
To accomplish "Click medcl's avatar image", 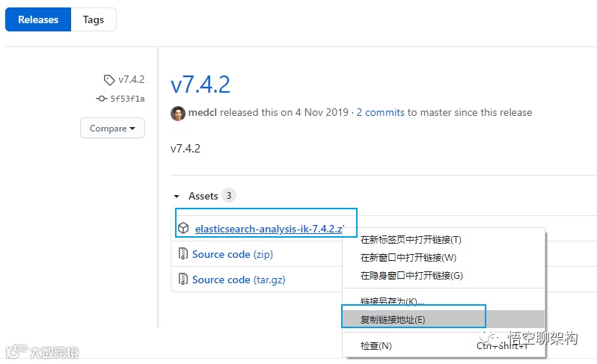I will [x=178, y=113].
